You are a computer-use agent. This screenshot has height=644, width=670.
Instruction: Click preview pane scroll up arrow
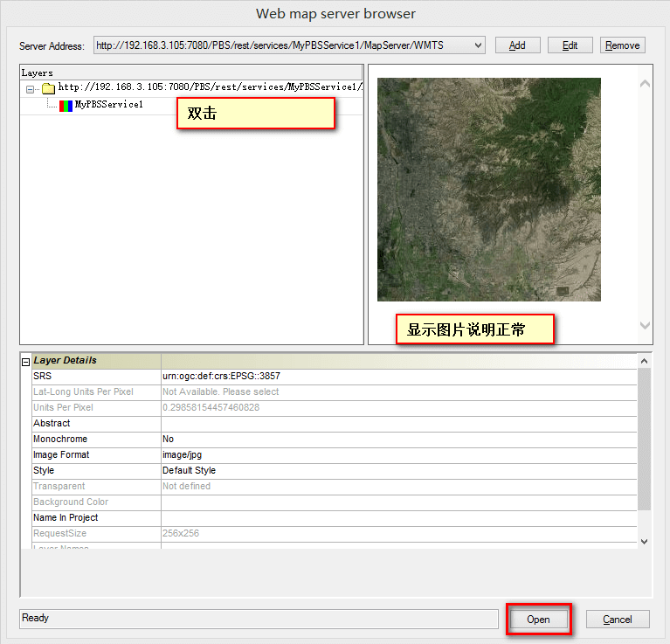pos(645,84)
